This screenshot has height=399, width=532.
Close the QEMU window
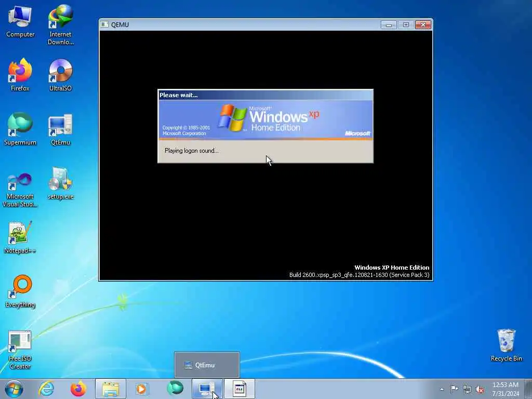point(423,25)
